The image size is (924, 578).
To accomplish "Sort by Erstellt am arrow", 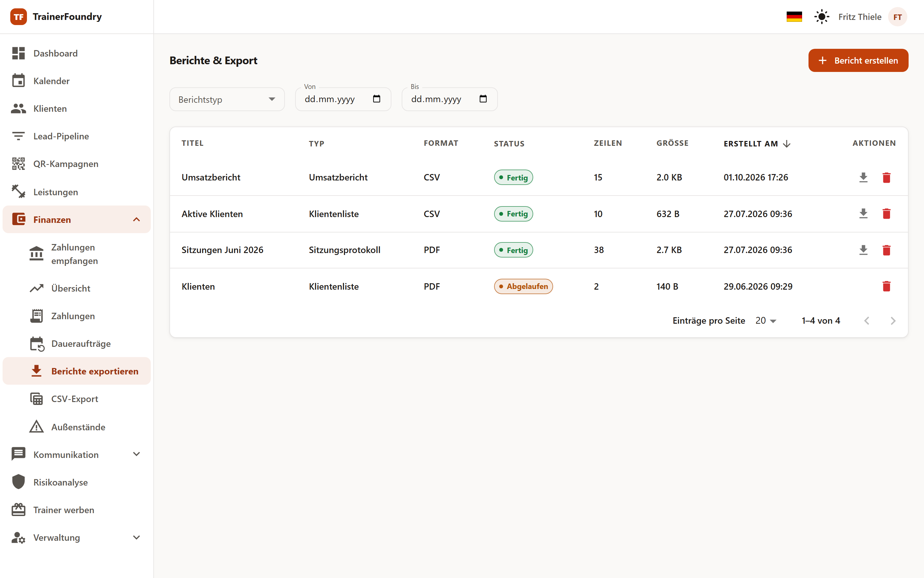I will (x=787, y=144).
